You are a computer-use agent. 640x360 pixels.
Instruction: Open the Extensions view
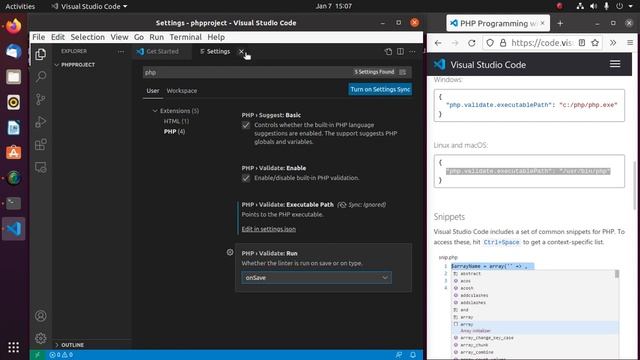pyautogui.click(x=40, y=144)
